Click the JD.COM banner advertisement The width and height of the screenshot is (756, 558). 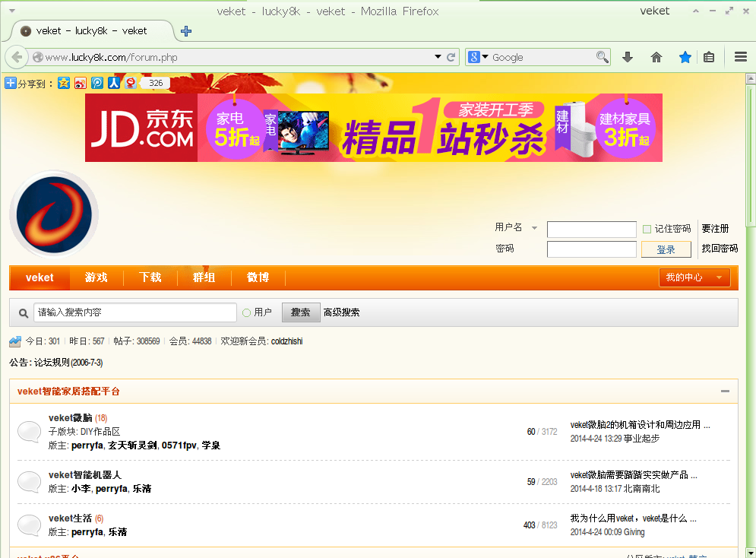click(374, 128)
